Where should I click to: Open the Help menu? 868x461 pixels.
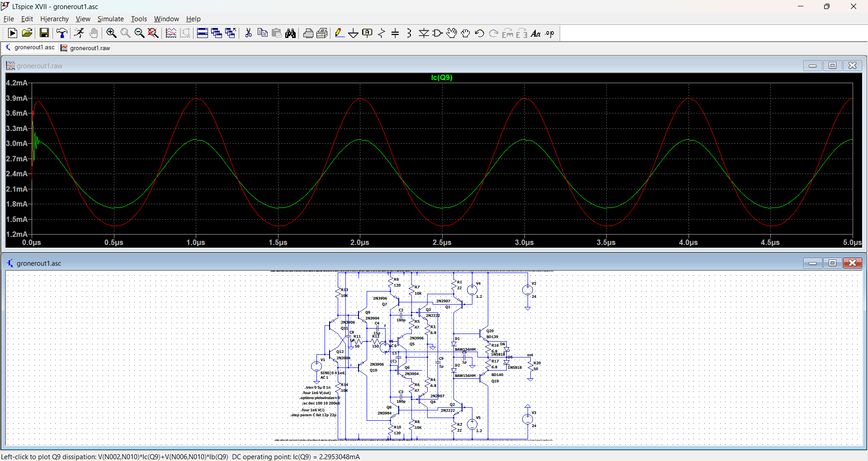193,19
